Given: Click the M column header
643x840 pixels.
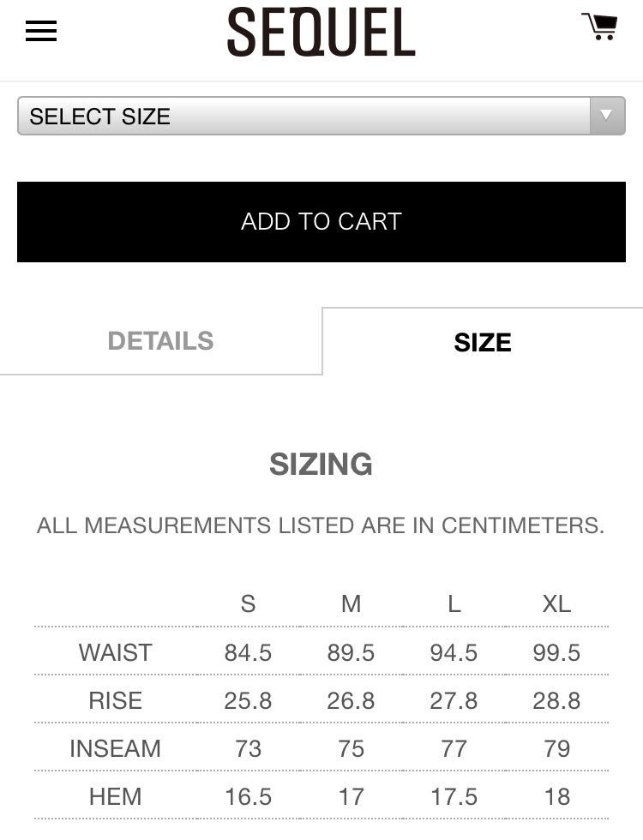Looking at the screenshot, I should pos(351,604).
